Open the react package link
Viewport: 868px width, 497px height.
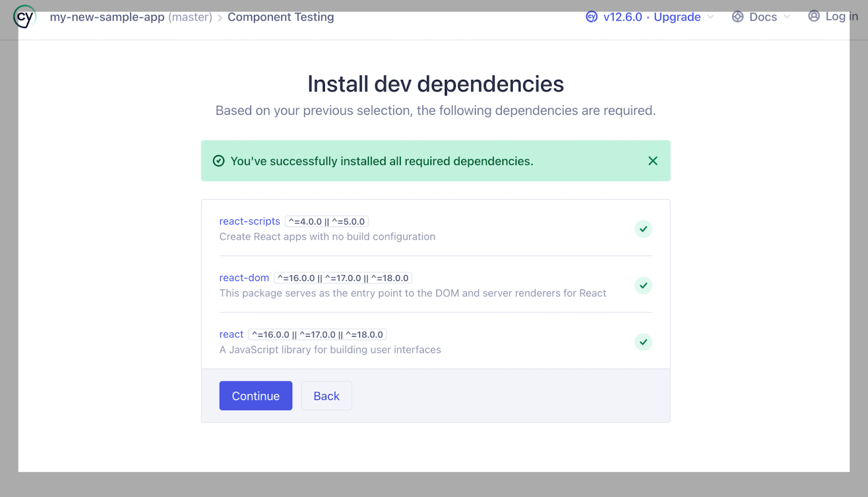[231, 334]
